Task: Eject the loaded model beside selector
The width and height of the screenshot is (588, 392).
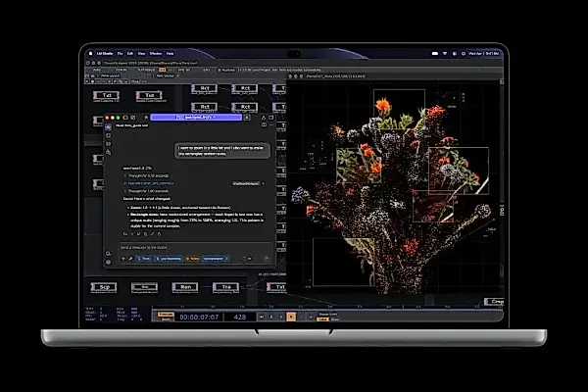Action: [x=247, y=118]
